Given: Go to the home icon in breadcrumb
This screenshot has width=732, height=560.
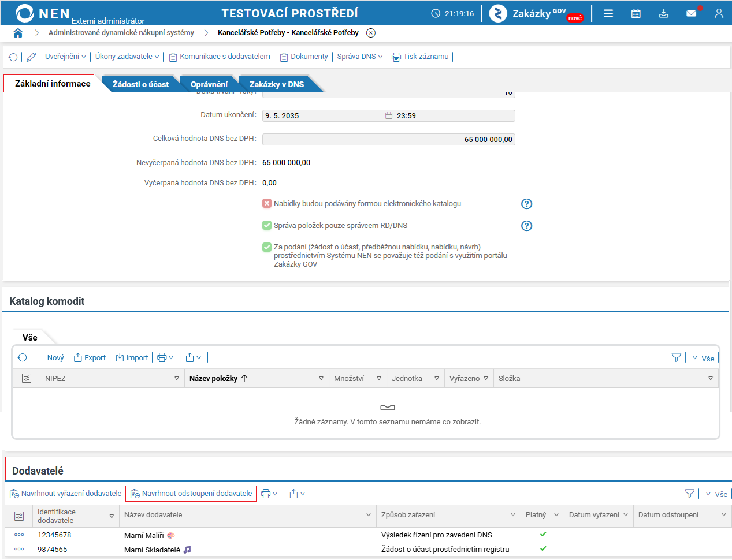Looking at the screenshot, I should point(18,33).
